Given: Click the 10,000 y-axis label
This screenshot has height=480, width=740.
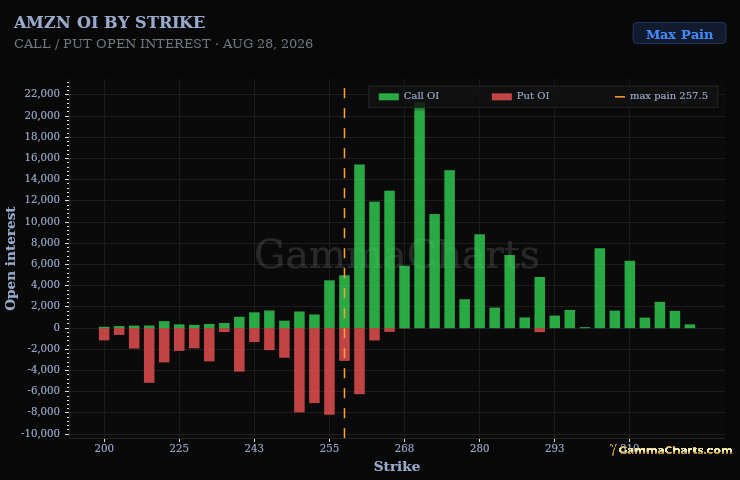Looking at the screenshot, I should pos(42,221).
